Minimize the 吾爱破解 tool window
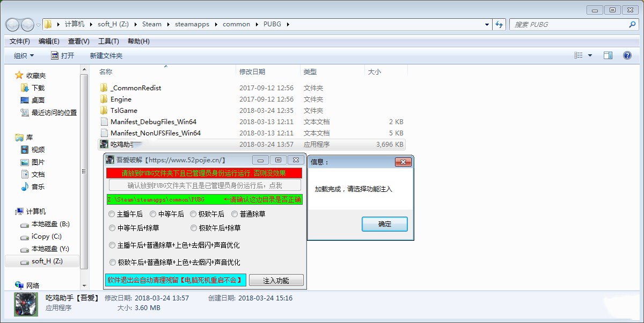Viewport: 644px width, 323px height. pos(260,160)
